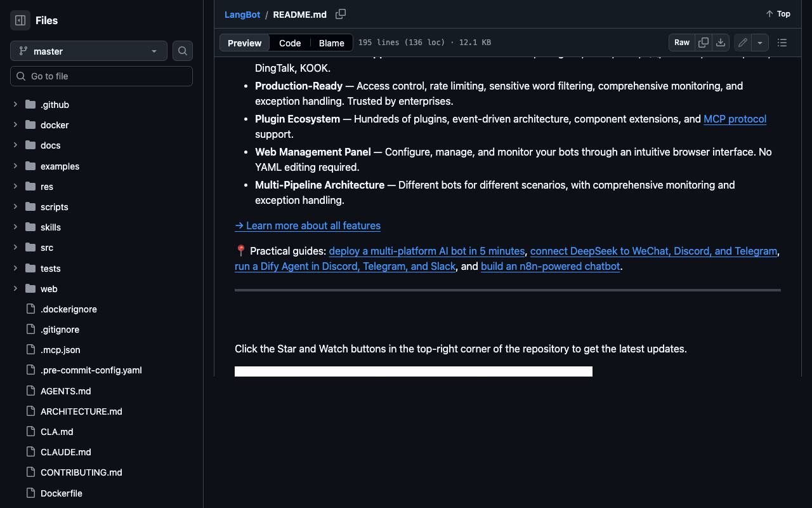Click the docker folder icon
This screenshot has width=812, height=508.
click(x=30, y=125)
